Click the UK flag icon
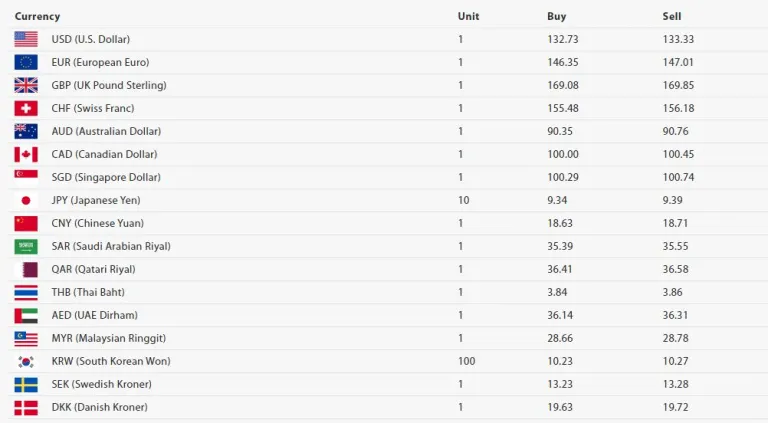 click(x=26, y=85)
